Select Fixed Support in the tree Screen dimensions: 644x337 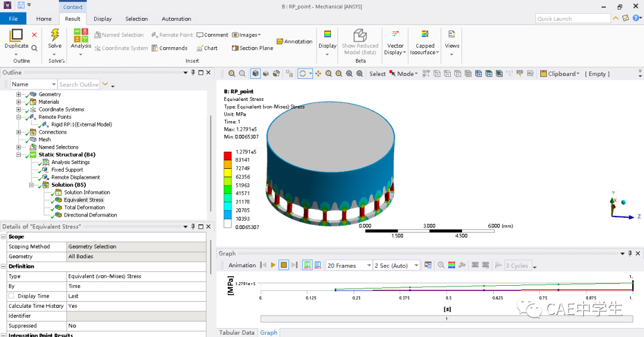click(67, 170)
